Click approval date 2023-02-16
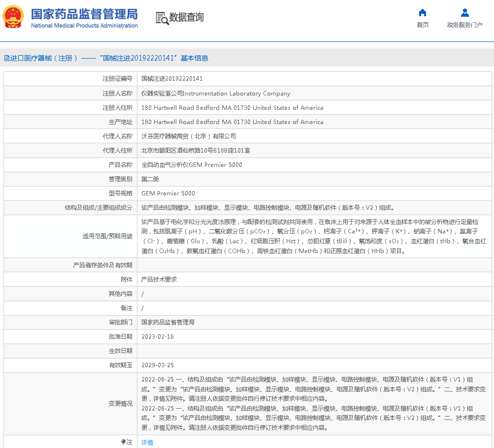 [158, 337]
